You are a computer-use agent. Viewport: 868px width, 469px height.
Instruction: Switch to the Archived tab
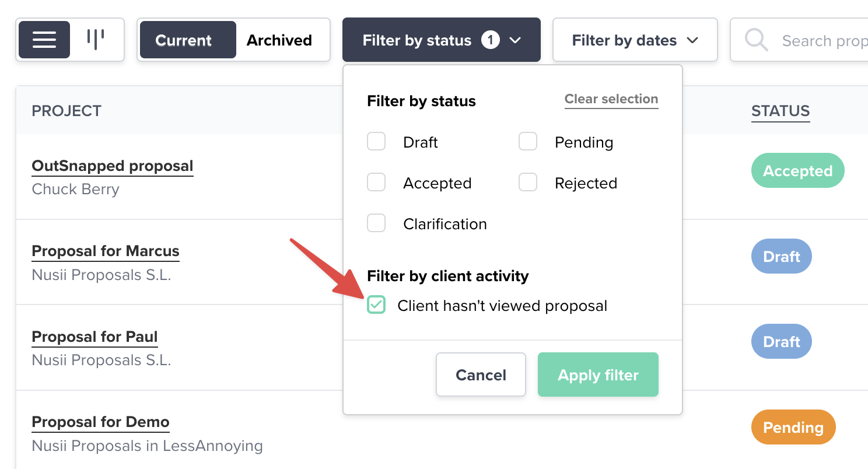click(x=279, y=40)
